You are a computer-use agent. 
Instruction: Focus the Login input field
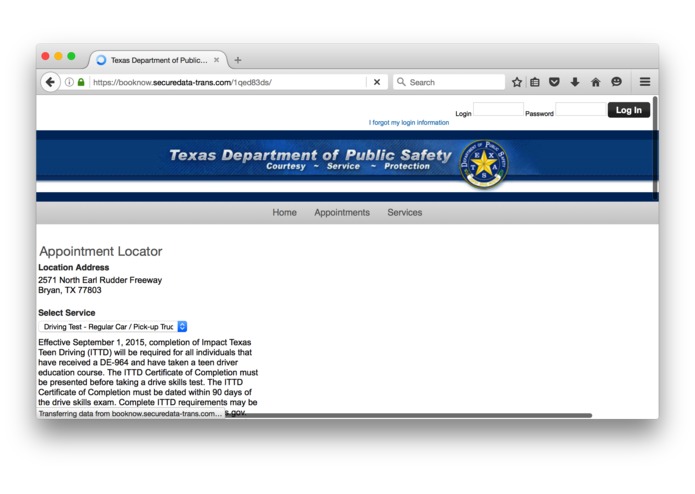[498, 109]
